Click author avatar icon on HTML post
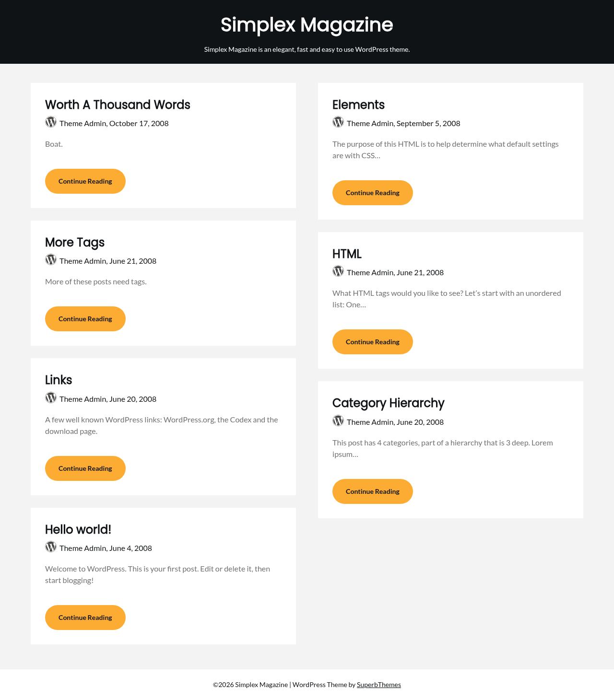 pos(338,271)
